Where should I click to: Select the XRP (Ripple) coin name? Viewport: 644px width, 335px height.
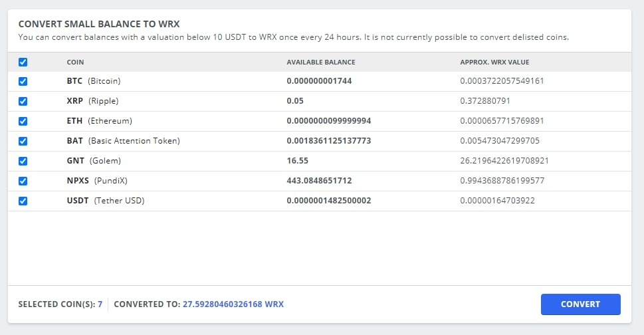[x=92, y=101]
